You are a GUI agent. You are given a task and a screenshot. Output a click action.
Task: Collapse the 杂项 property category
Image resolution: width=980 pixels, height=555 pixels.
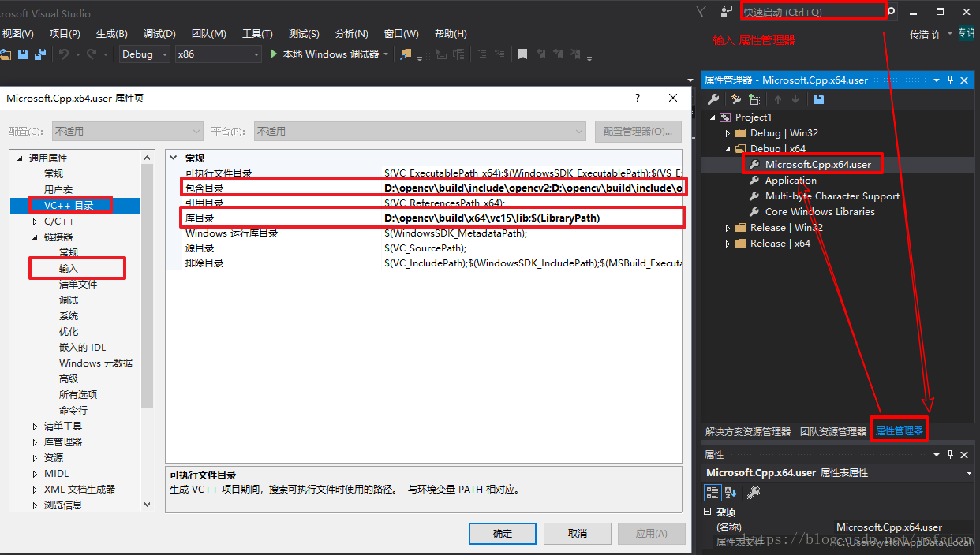tap(708, 512)
